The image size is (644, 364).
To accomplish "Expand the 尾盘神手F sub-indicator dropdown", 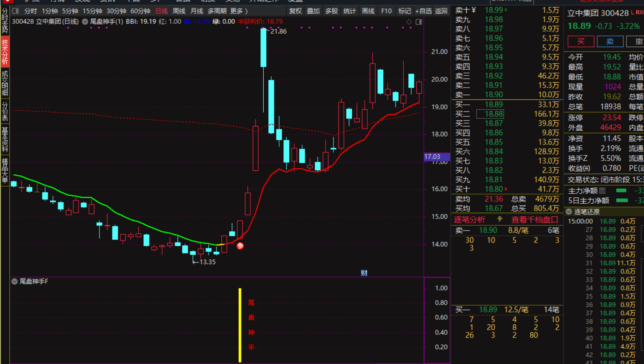I will pyautogui.click(x=15, y=281).
